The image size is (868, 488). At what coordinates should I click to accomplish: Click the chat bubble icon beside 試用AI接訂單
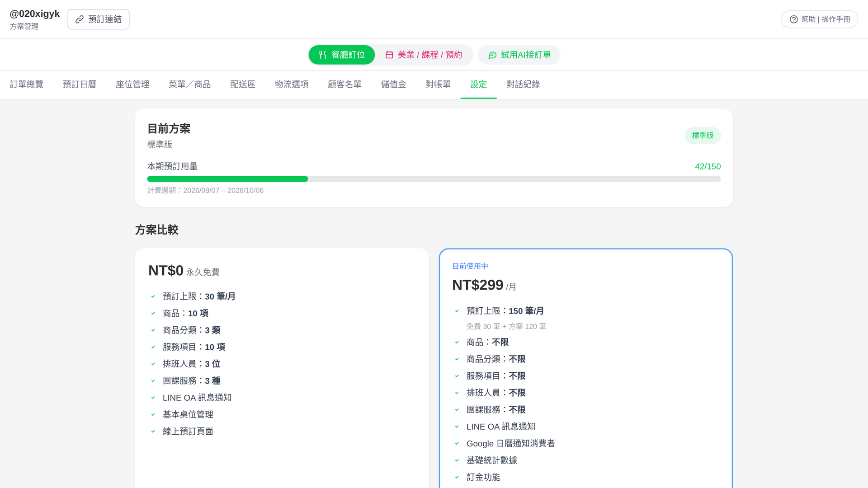[493, 55]
